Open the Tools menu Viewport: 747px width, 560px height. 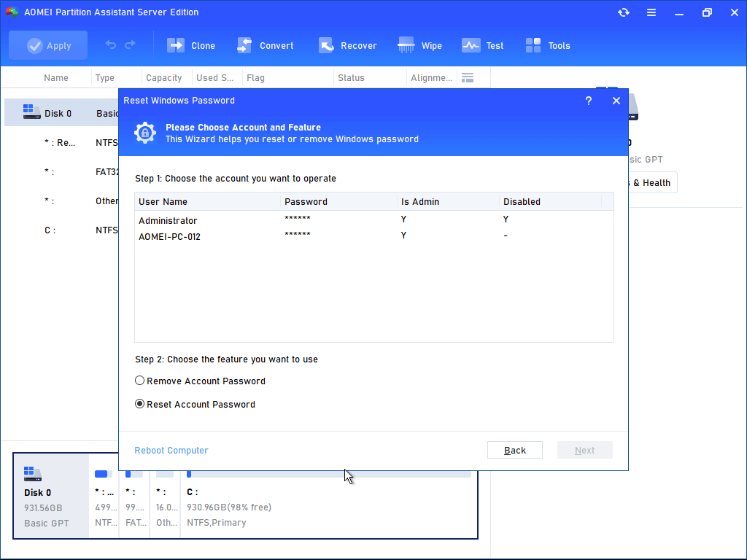(548, 46)
